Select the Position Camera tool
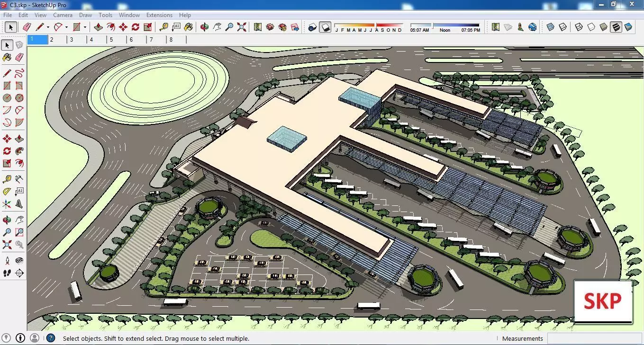644x345 pixels. 7,260
